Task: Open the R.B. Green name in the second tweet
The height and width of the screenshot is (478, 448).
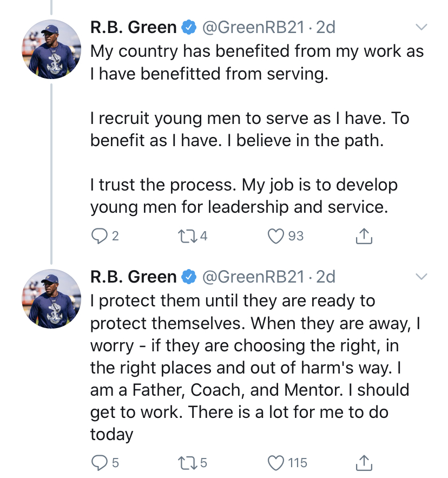Action: (133, 277)
